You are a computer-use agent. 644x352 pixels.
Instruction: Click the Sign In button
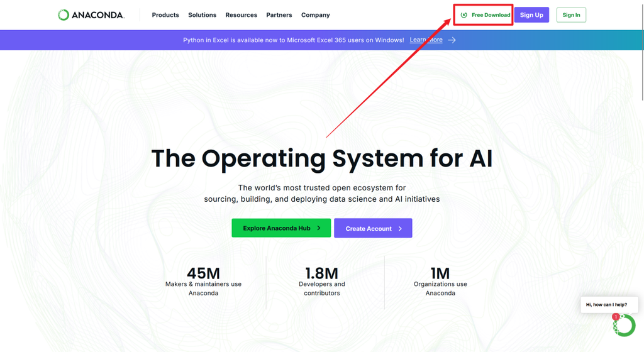point(571,15)
